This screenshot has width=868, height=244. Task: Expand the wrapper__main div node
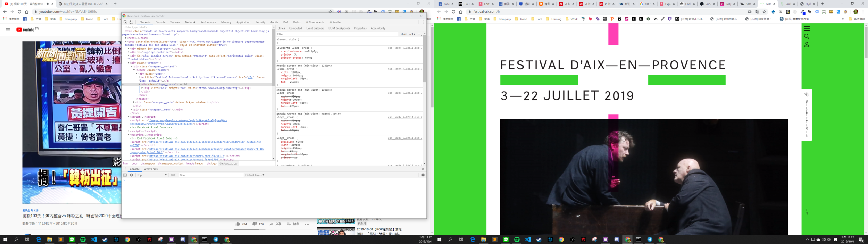coord(134,102)
